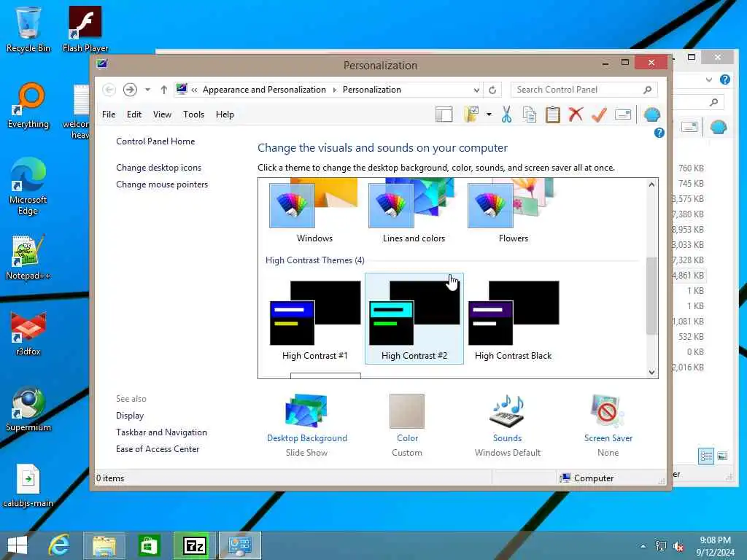Click the Copy toolbar icon
This screenshot has height=560, width=747.
pos(530,114)
